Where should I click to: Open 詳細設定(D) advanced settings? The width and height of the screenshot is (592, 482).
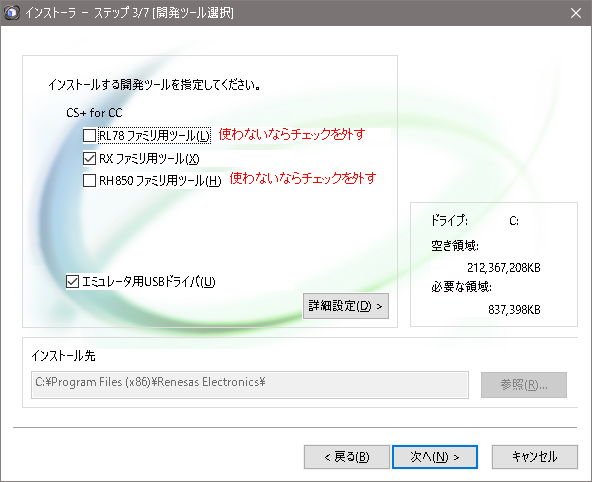[346, 306]
